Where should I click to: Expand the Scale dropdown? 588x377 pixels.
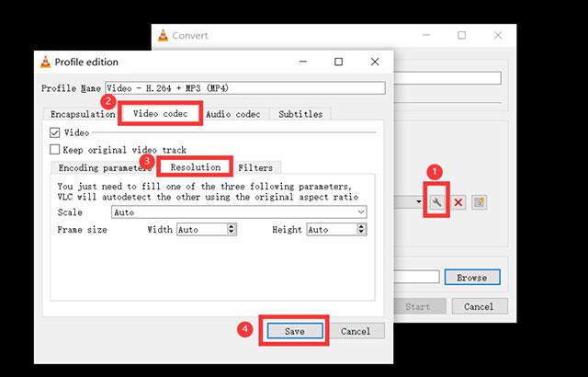(361, 211)
